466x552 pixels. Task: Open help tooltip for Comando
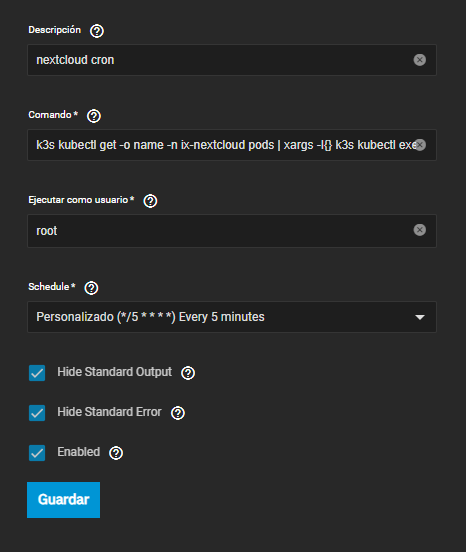(x=94, y=116)
